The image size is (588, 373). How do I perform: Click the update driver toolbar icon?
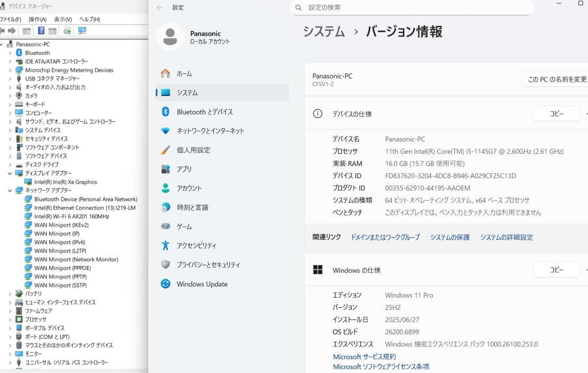pos(67,31)
